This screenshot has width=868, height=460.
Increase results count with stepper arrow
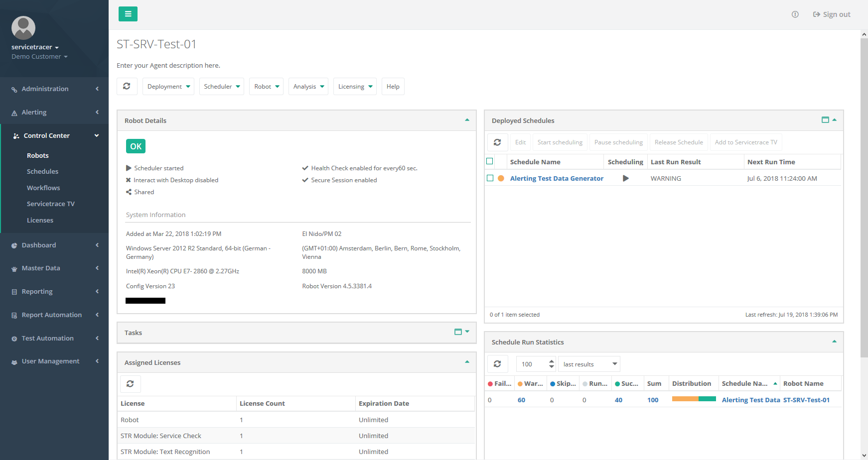click(552, 361)
